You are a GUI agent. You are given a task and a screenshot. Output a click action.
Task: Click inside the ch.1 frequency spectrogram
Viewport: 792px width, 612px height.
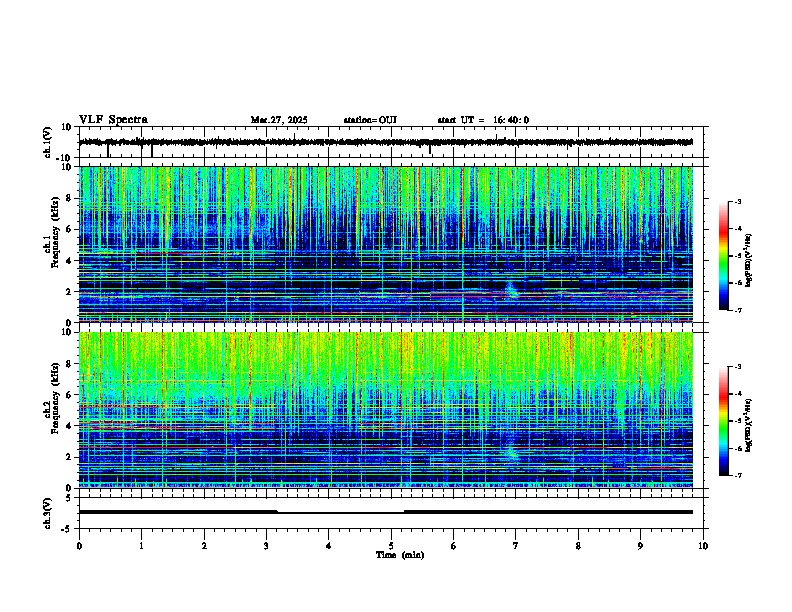pyautogui.click(x=386, y=244)
